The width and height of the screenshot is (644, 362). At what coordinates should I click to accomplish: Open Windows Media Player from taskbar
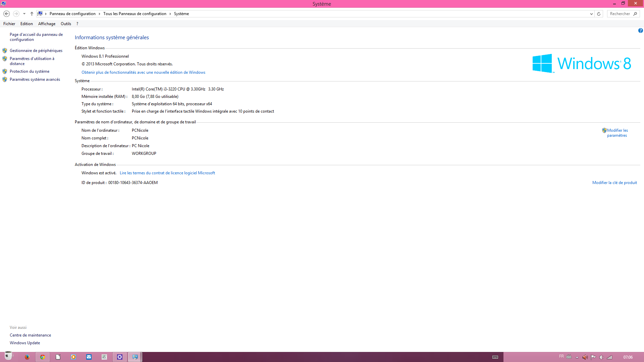(73, 357)
